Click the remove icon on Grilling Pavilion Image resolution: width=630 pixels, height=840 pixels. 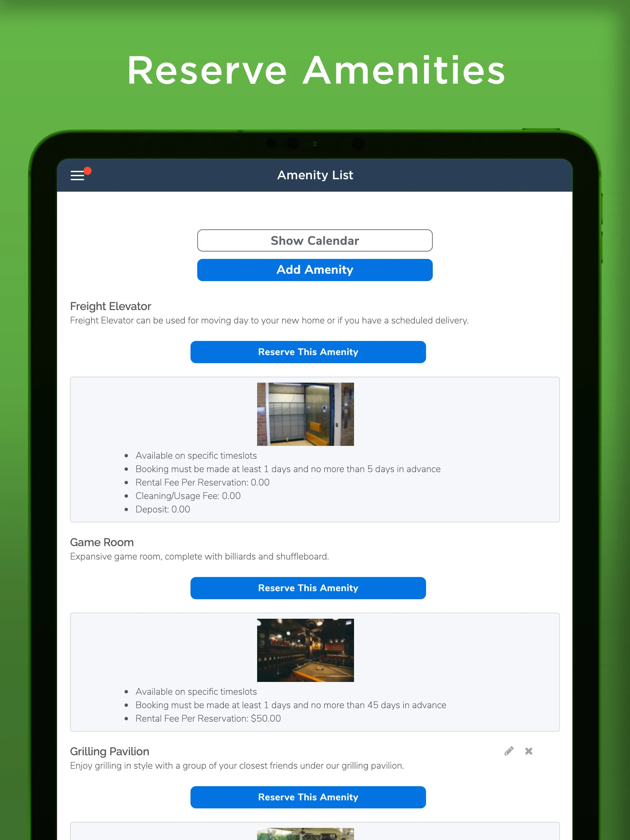(529, 751)
